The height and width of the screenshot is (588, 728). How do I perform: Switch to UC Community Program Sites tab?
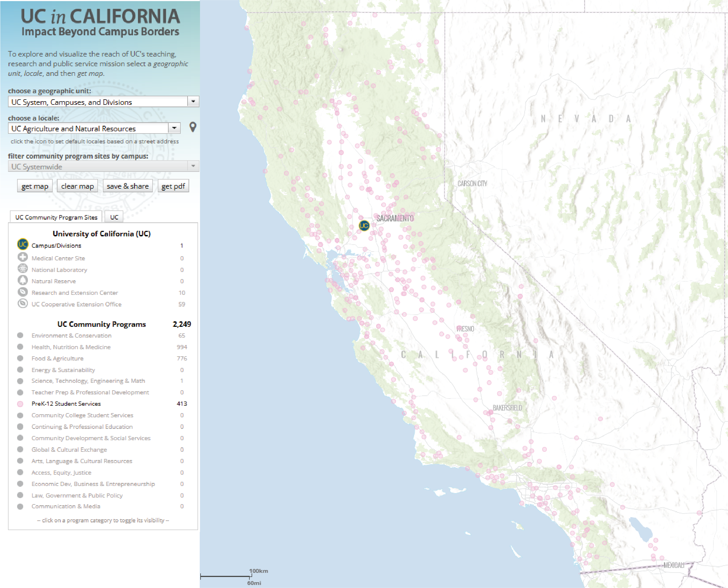click(56, 217)
